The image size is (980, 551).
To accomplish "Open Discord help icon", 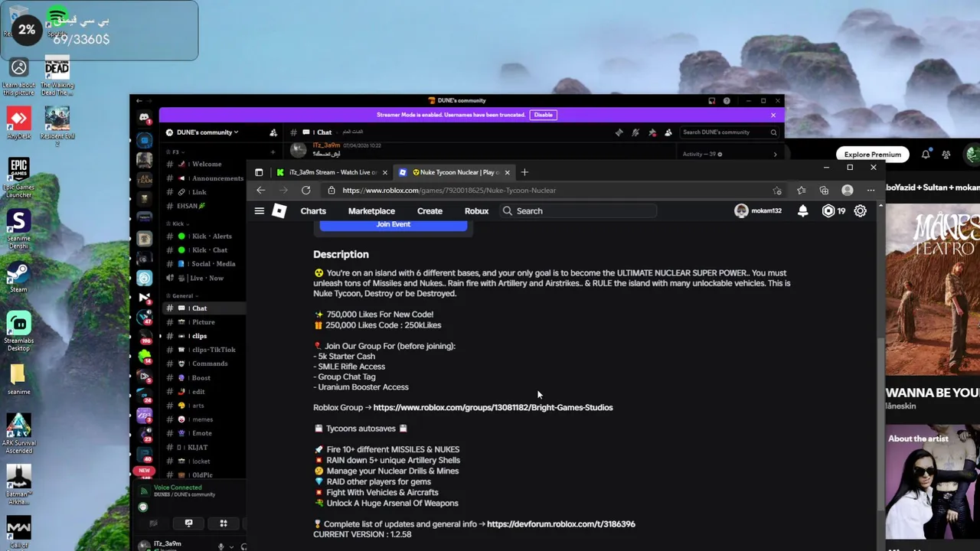I will pos(727,101).
